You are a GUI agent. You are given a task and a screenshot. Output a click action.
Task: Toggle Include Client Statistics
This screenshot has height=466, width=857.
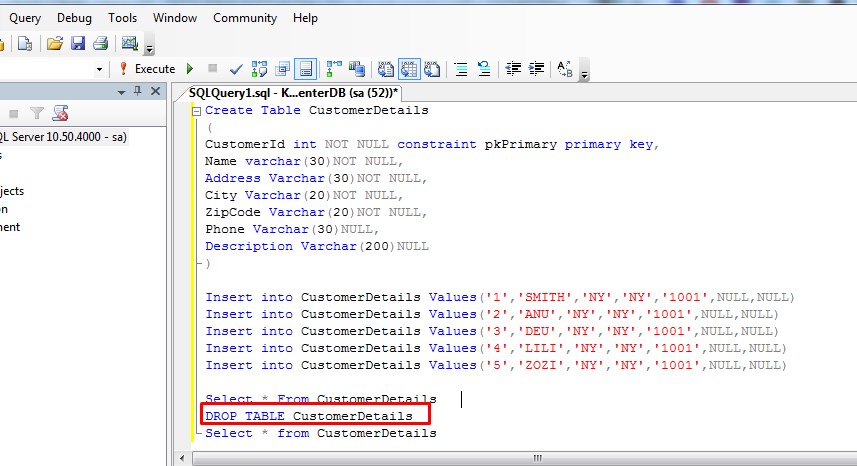357,69
